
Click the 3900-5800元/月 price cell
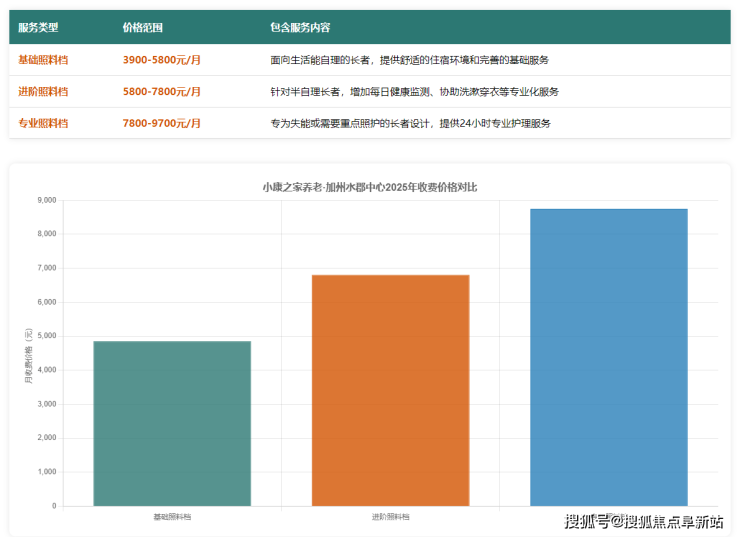pyautogui.click(x=162, y=60)
